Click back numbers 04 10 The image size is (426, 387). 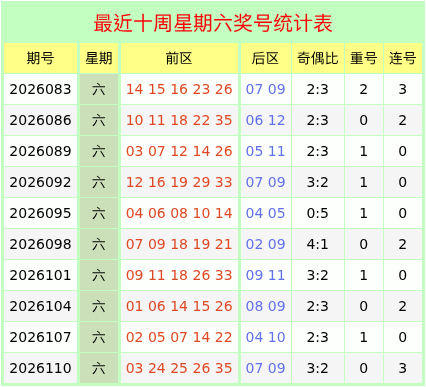coord(265,337)
